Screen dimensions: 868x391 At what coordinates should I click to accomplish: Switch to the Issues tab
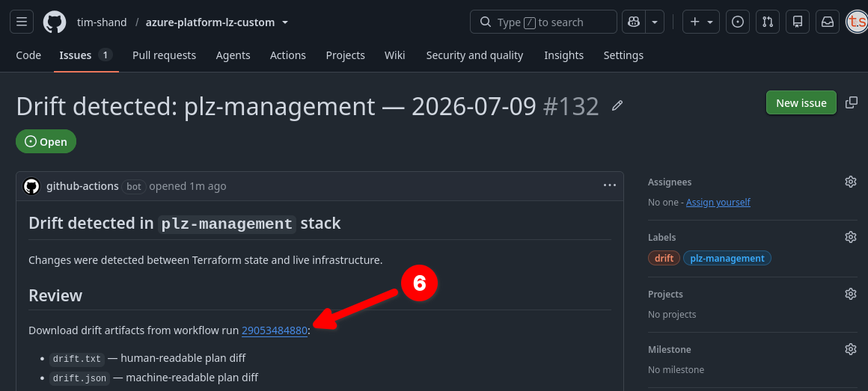(x=86, y=55)
